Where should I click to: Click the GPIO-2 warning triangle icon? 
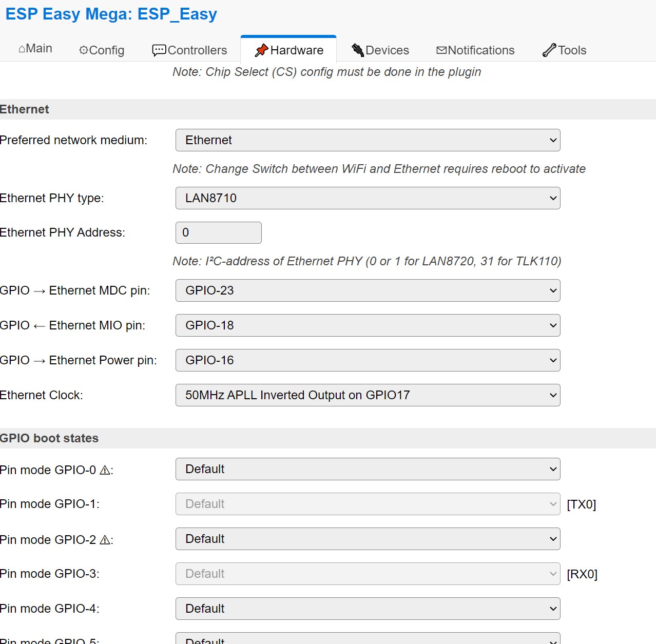105,540
